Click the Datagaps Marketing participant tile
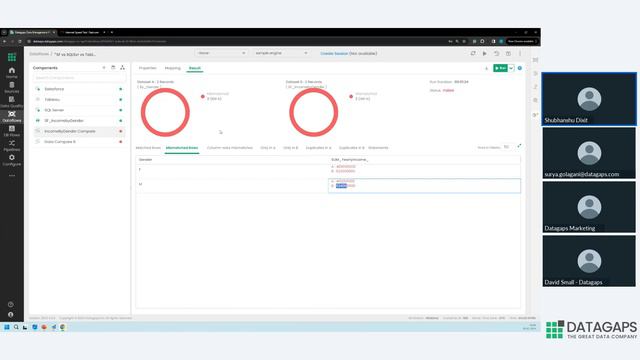Screen dimensions: 640x360 point(589,207)
